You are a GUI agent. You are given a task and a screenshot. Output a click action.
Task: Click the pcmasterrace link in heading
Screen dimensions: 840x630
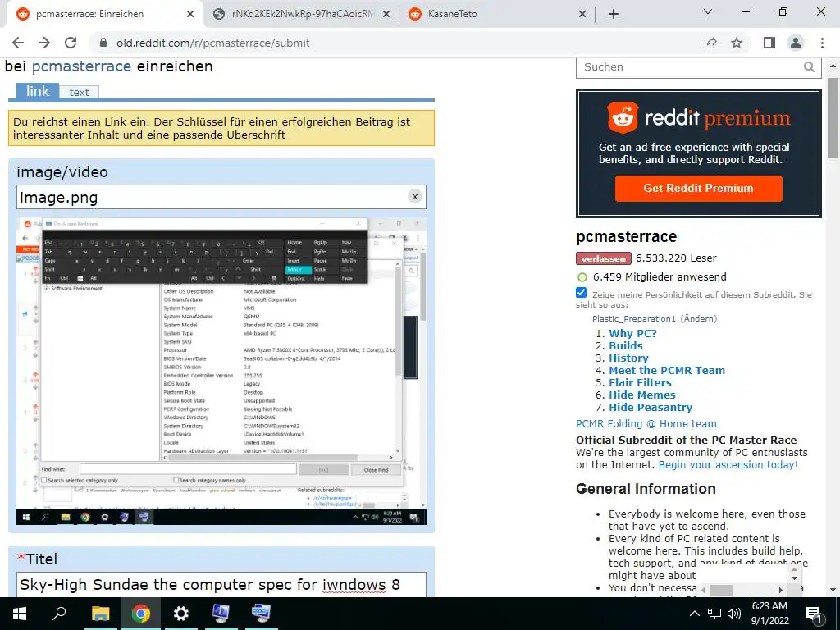81,66
